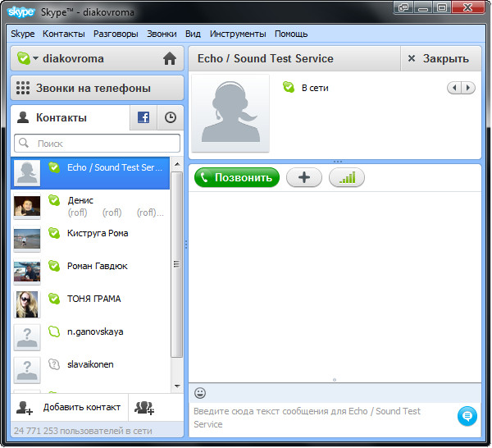Click the status icon next to n.ganovskaya
Screen dimensions: 492x448
point(54,331)
